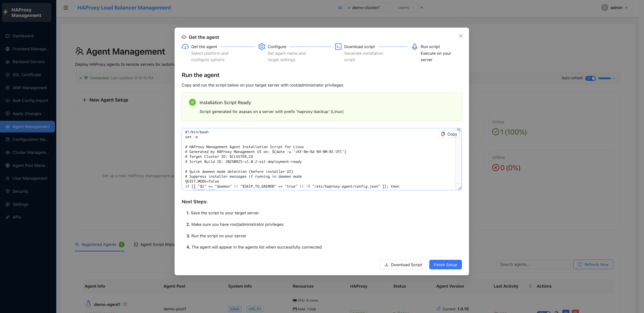Click the HAProxy Management lightning logo
The image size is (644, 313).
[6, 12]
